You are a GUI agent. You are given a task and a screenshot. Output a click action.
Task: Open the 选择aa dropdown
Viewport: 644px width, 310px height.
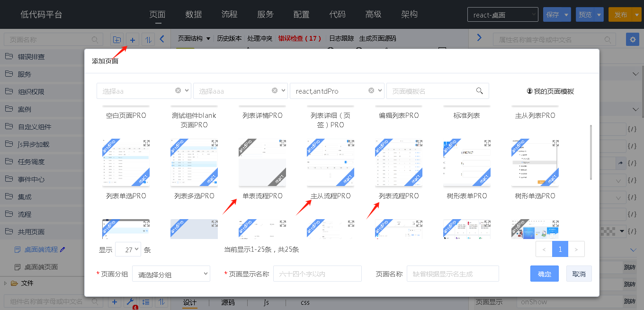[188, 91]
